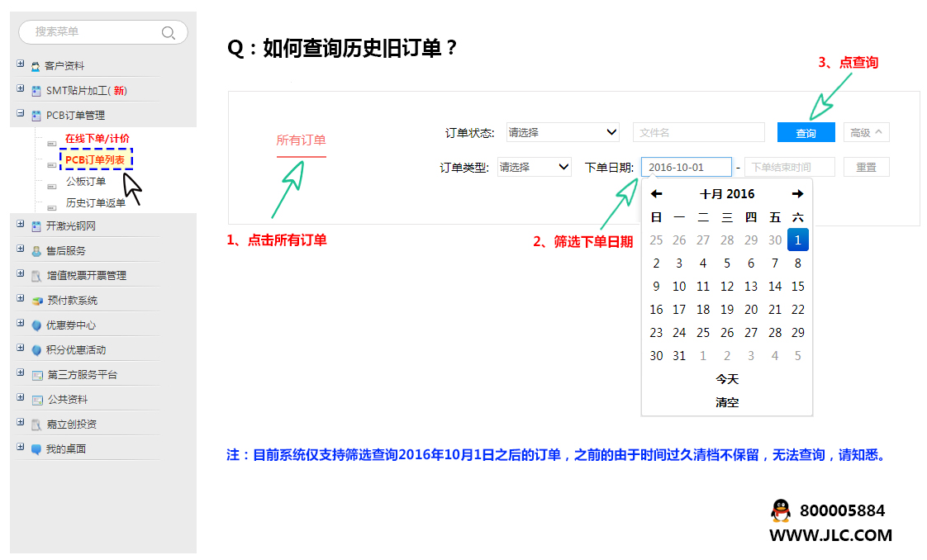Expand the SMT贴片加工 tree node
The image size is (927, 560).
click(21, 89)
